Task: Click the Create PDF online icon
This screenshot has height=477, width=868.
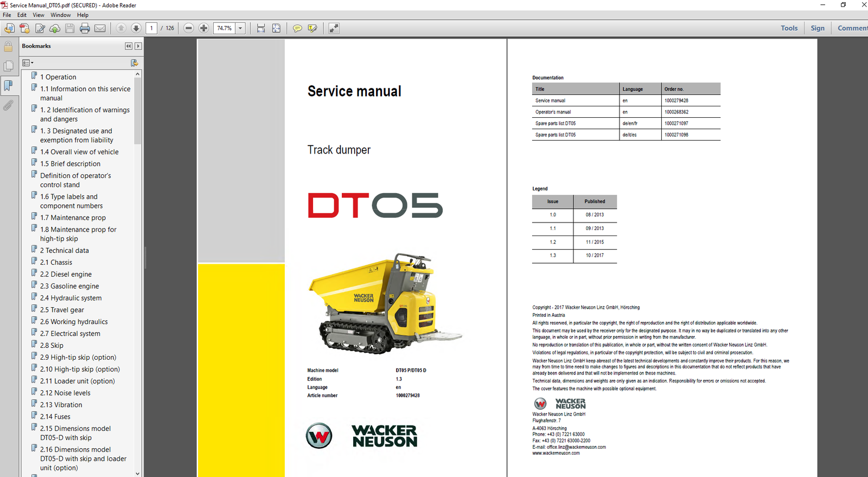Action: point(24,28)
